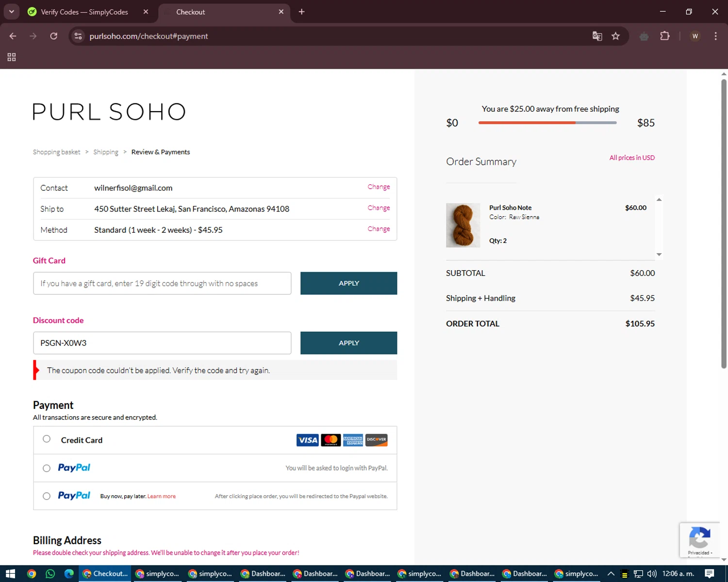Close the Verify Codes — SimplyCodes tab
728x582 pixels.
[146, 12]
